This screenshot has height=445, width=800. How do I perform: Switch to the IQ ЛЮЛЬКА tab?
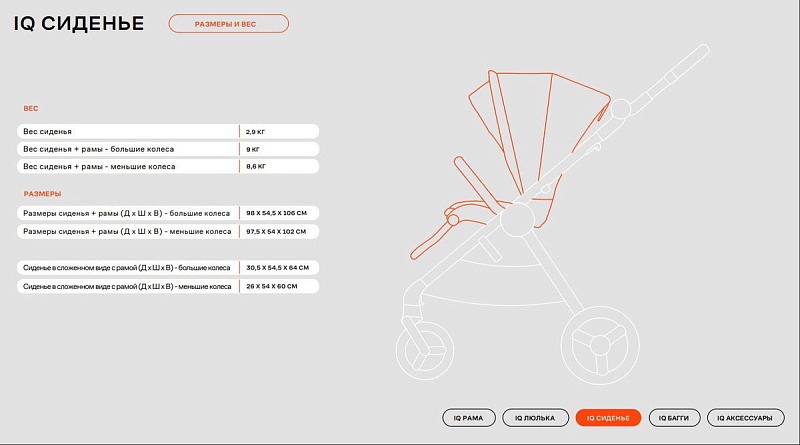tap(535, 418)
